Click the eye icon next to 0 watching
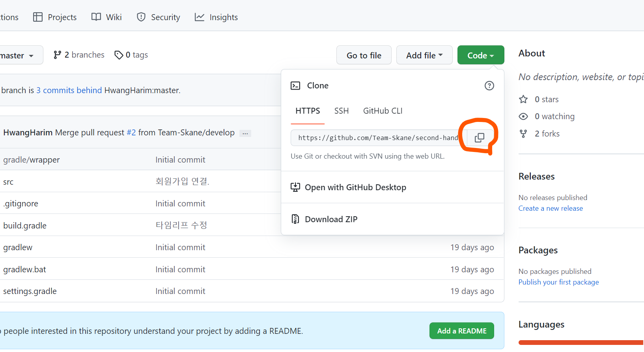The height and width of the screenshot is (352, 644). [523, 116]
